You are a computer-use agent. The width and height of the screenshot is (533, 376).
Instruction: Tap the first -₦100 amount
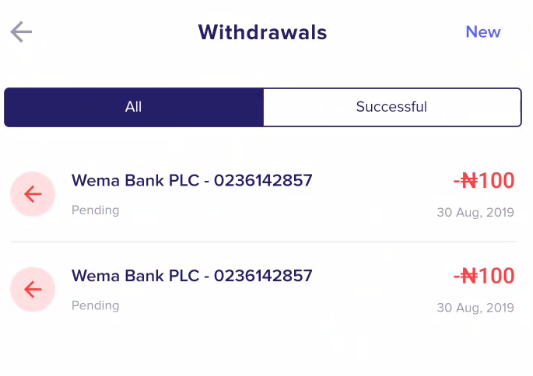tap(484, 181)
